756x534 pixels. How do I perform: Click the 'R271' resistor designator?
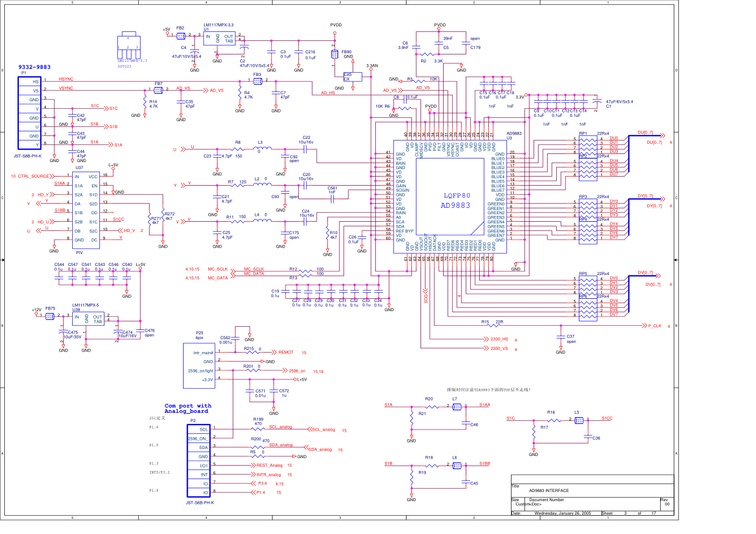[x=156, y=219]
